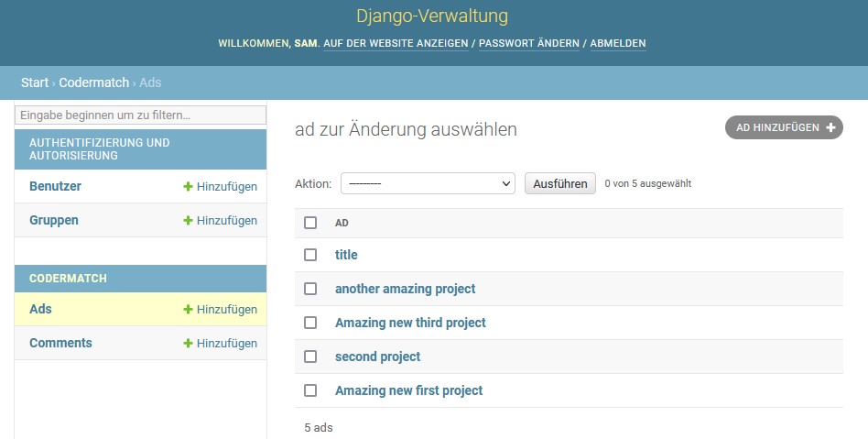Click the plus icon on Ad hinzufügen button

point(830,127)
